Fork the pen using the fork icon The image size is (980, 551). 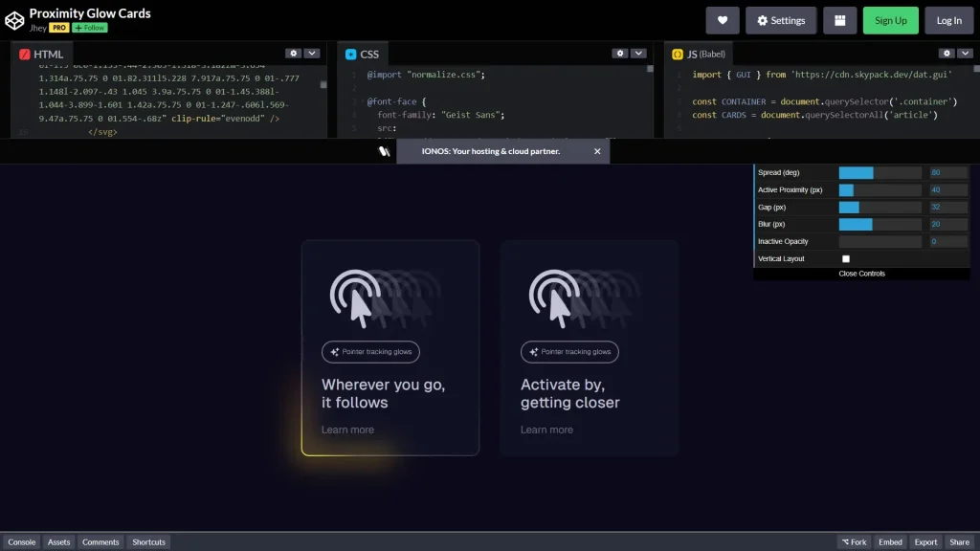click(853, 541)
